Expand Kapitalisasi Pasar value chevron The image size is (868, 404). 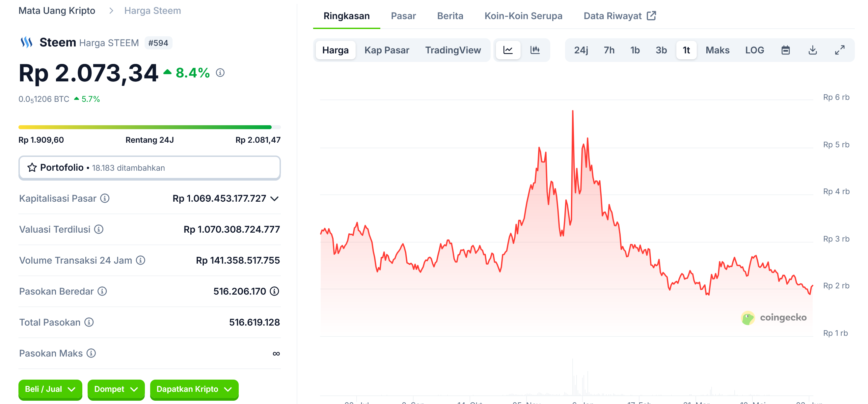(275, 199)
